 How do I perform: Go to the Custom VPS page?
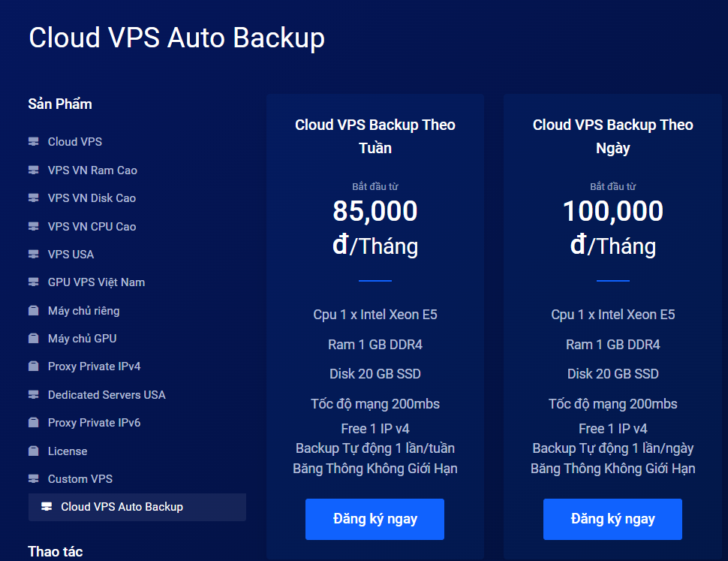click(80, 479)
